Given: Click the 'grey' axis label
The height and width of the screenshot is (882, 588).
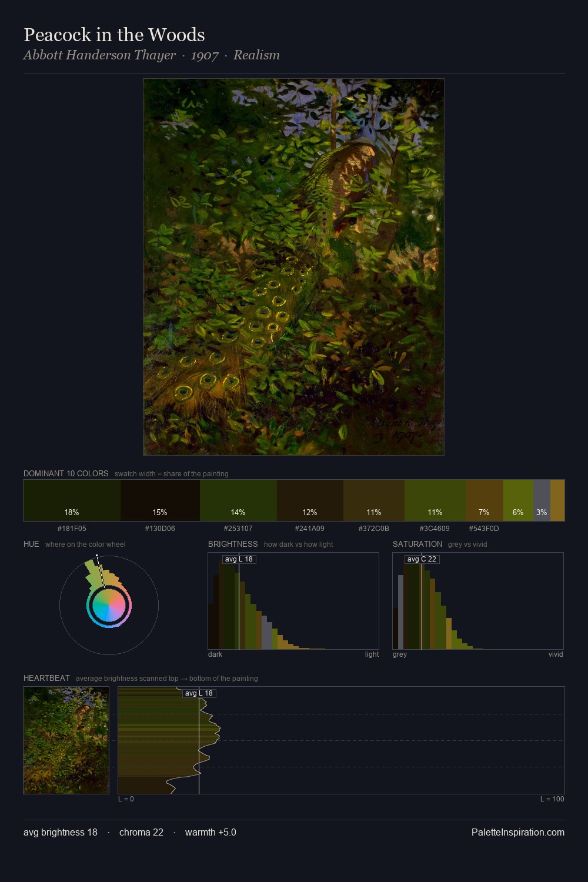Looking at the screenshot, I should point(400,654).
